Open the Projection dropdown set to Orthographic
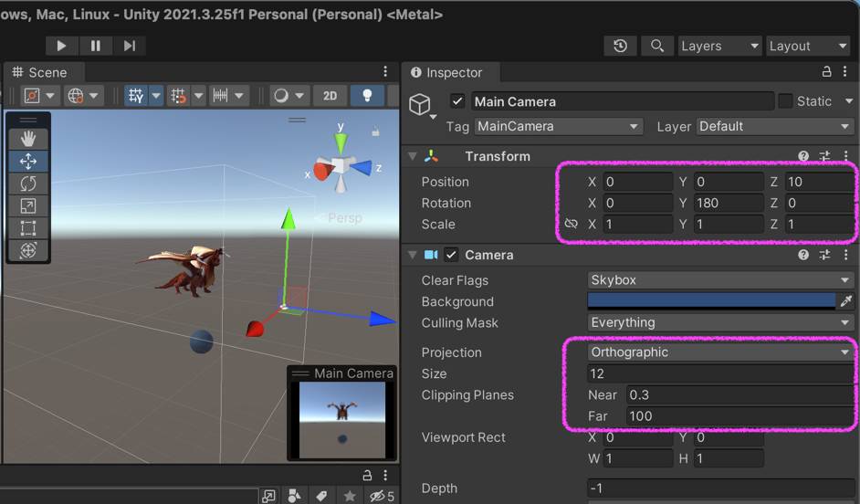 [x=719, y=352]
